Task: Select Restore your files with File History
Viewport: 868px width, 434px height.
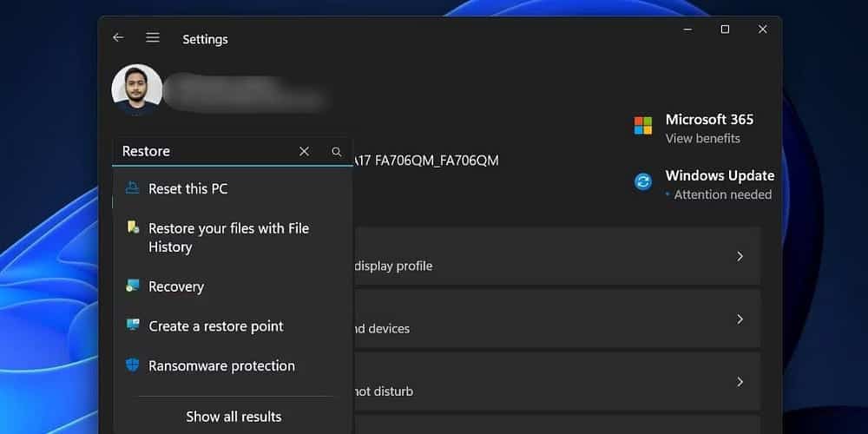Action: (233, 238)
